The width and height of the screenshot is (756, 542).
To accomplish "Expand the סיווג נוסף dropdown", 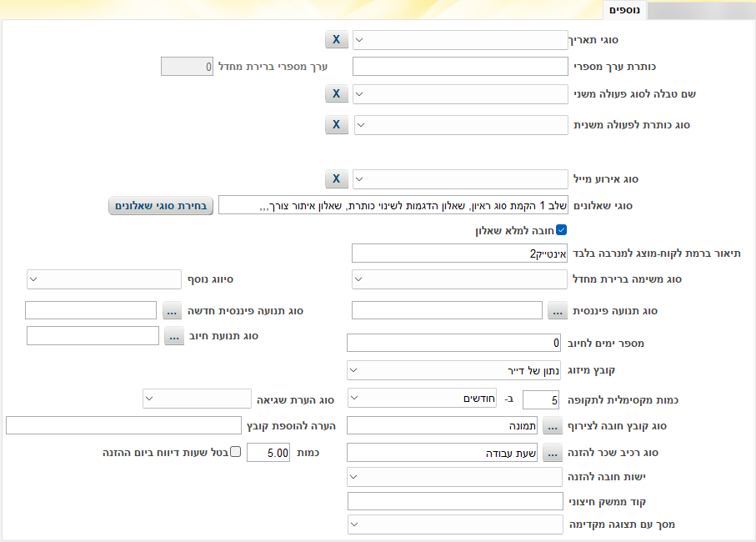I will point(104,279).
